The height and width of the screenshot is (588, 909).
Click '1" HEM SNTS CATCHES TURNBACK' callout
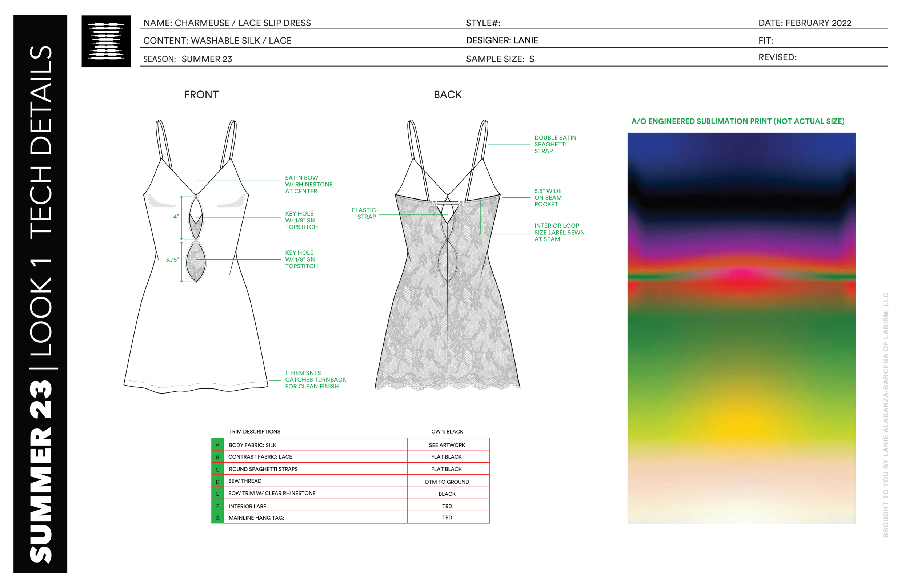(x=316, y=379)
